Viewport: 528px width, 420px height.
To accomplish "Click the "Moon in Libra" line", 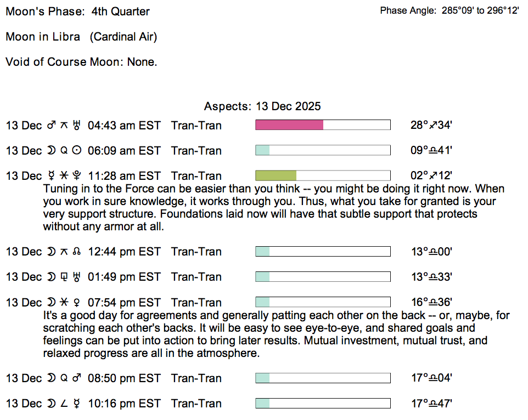I will point(81,37).
